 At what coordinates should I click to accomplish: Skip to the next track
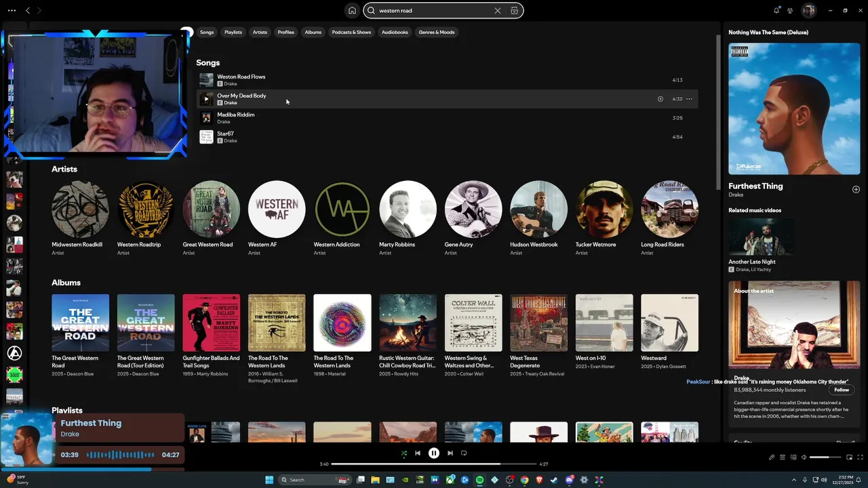click(450, 453)
